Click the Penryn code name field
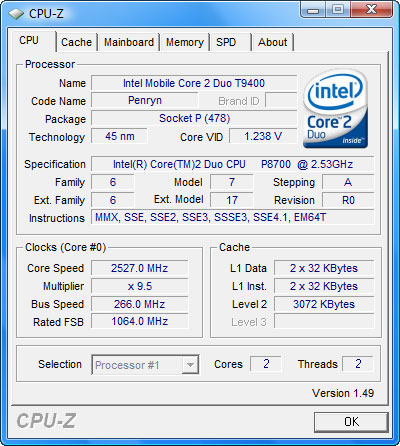 145,101
